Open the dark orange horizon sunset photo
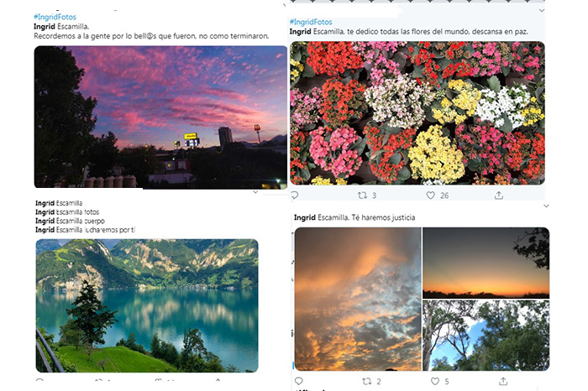This screenshot has width=588, height=391. point(486,263)
